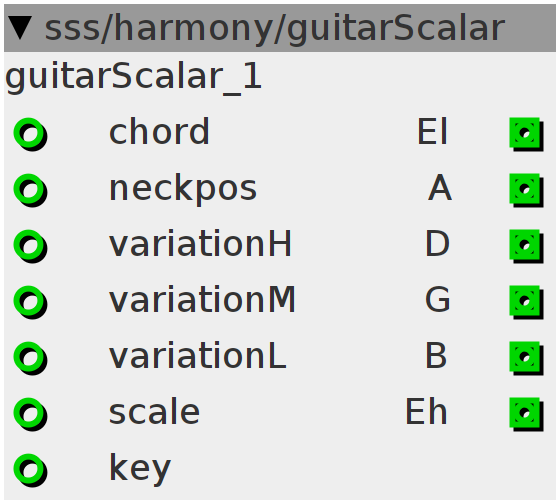Click the variationM inlet circle
Image resolution: width=560 pixels, height=504 pixels.
point(30,302)
